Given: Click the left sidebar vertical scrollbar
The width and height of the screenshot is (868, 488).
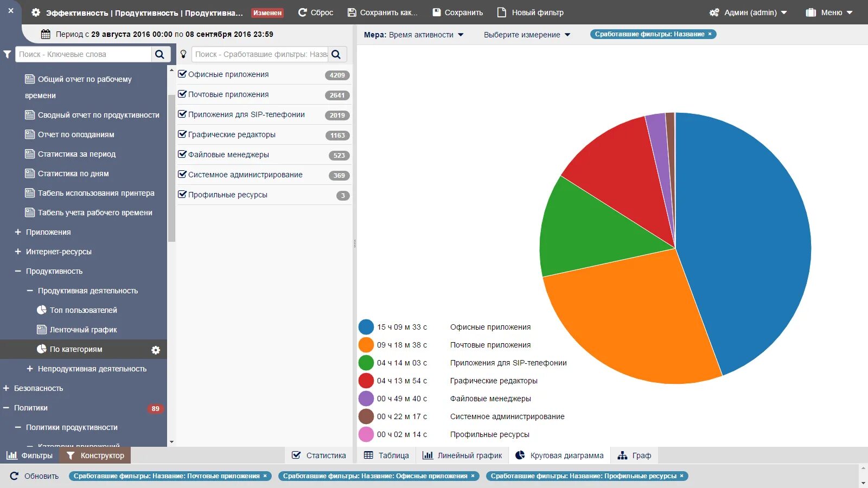Looking at the screenshot, I should 171,168.
